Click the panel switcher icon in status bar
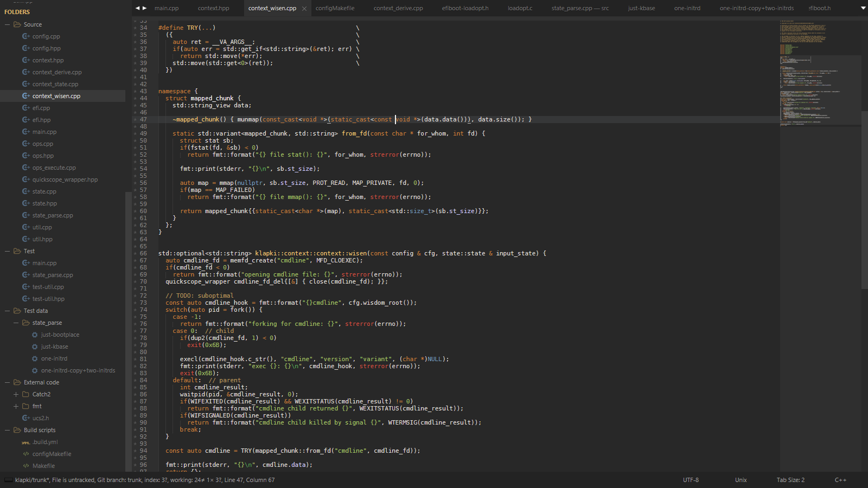This screenshot has height=488, width=868. (8, 480)
